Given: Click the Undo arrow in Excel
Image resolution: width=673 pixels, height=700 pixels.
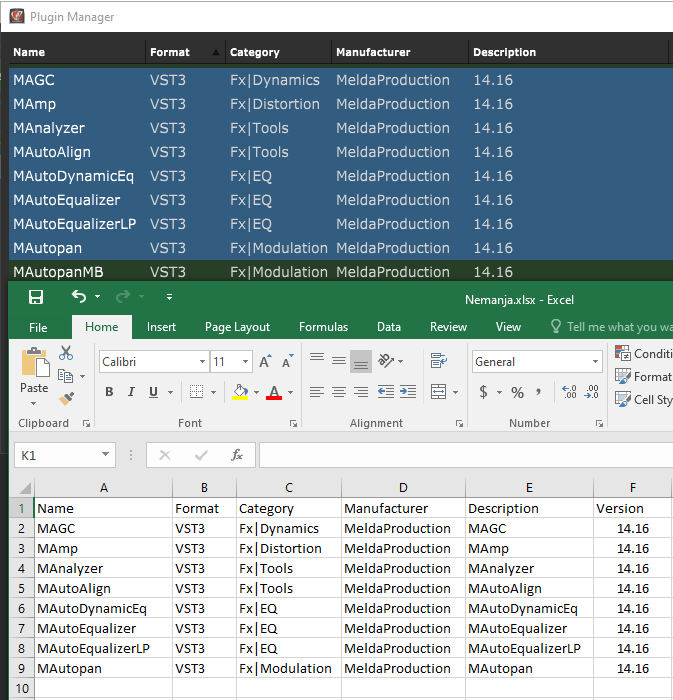Looking at the screenshot, I should point(79,296).
